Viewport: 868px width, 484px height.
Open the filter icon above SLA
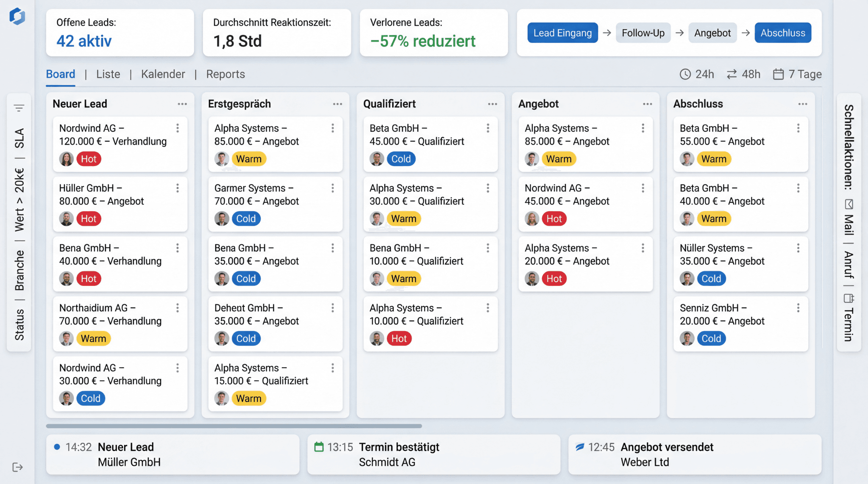click(19, 108)
